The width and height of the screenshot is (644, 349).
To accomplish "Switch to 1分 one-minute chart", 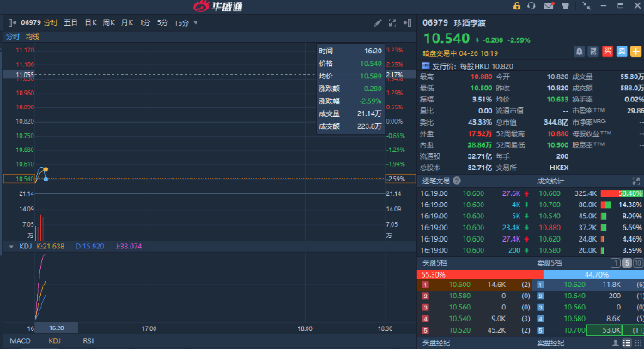I will click(144, 22).
